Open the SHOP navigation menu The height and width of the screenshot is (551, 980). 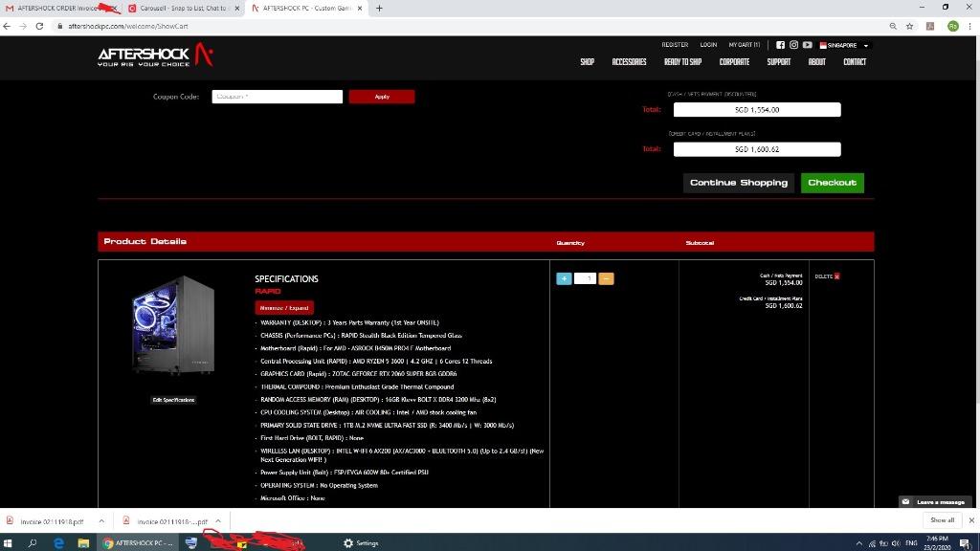point(587,61)
